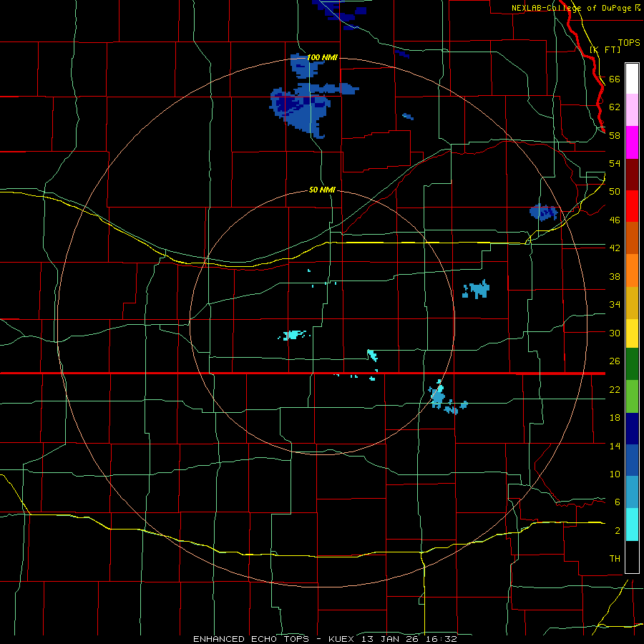Viewport: 644px width, 644px height.
Task: Click the gold swatch near 34
Action: point(632,303)
